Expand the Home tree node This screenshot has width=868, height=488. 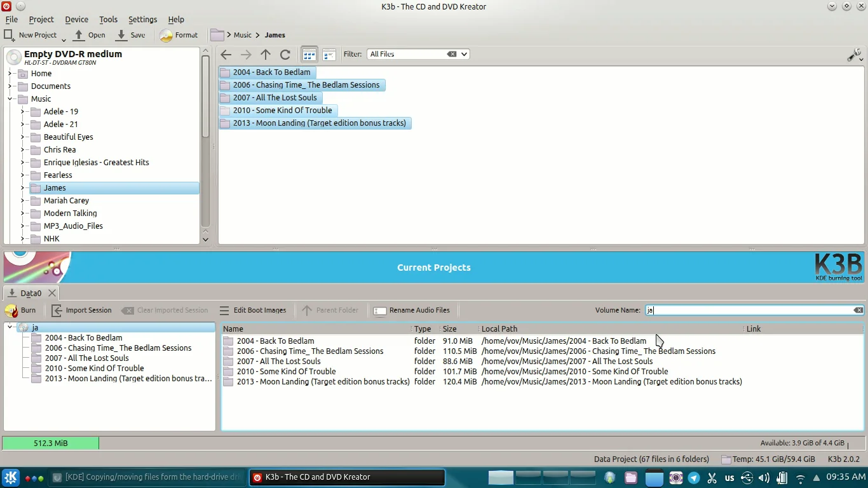10,73
